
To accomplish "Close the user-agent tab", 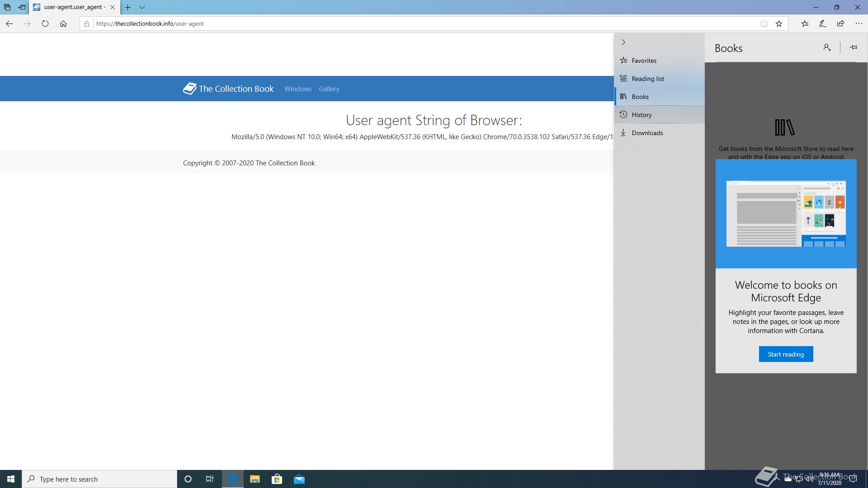I will pyautogui.click(x=113, y=7).
